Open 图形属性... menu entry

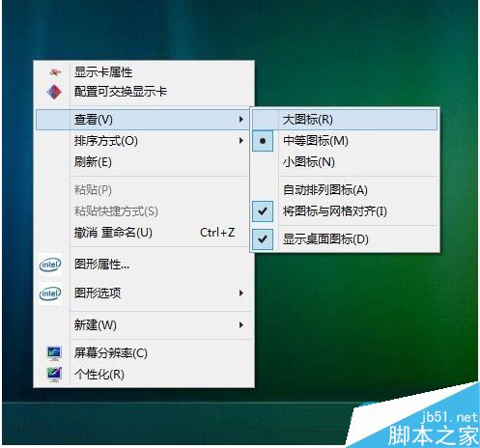144,265
